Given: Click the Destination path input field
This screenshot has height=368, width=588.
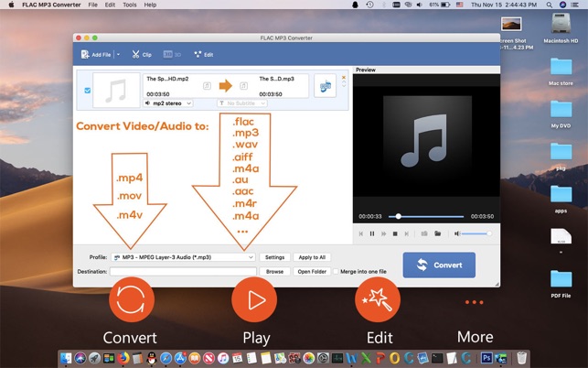Looking at the screenshot, I should coord(183,272).
